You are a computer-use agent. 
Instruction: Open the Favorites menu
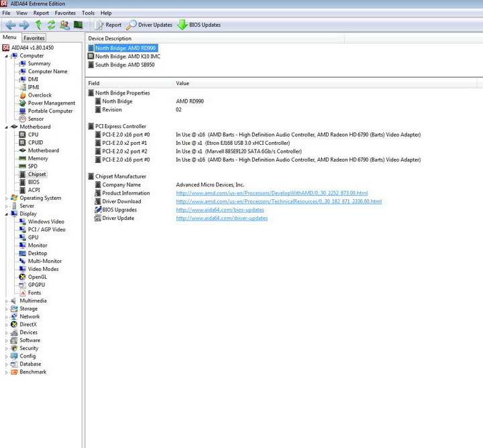pyautogui.click(x=65, y=13)
